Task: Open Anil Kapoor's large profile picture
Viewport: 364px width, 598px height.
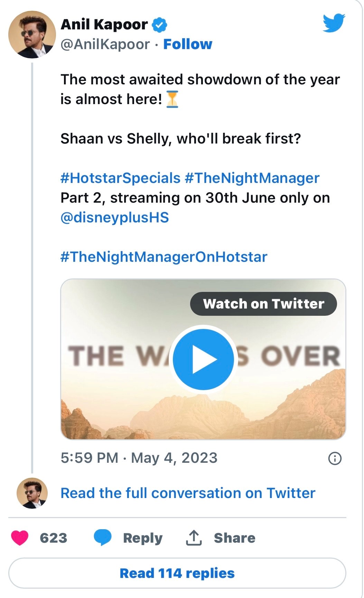Action: coord(32,35)
